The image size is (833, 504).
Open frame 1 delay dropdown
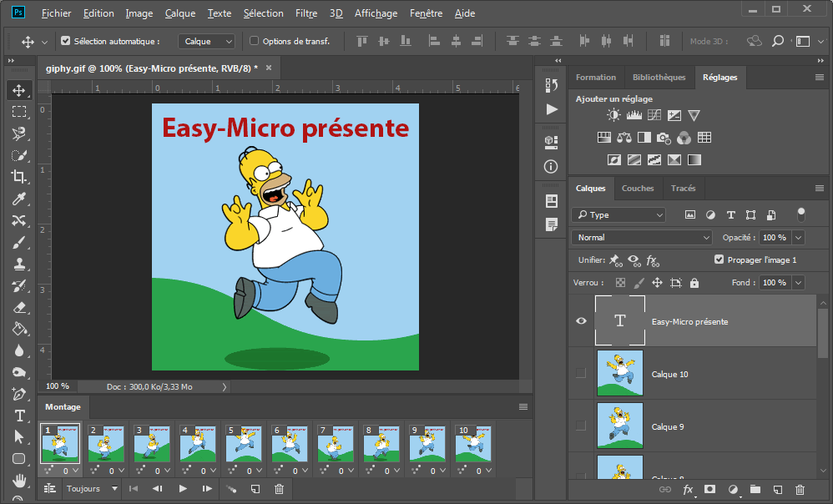pyautogui.click(x=75, y=471)
